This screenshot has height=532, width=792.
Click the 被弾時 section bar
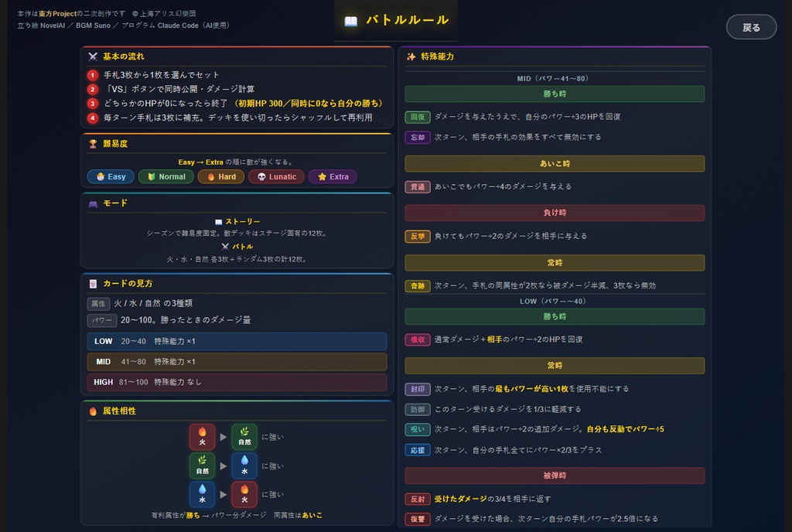pyautogui.click(x=555, y=476)
